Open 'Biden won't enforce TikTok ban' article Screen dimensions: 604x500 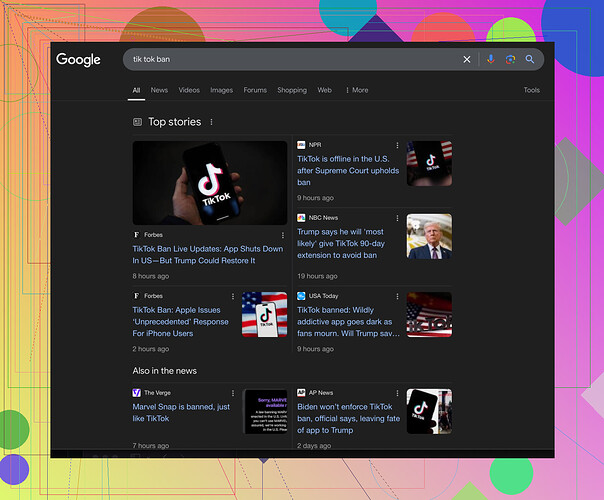(348, 418)
